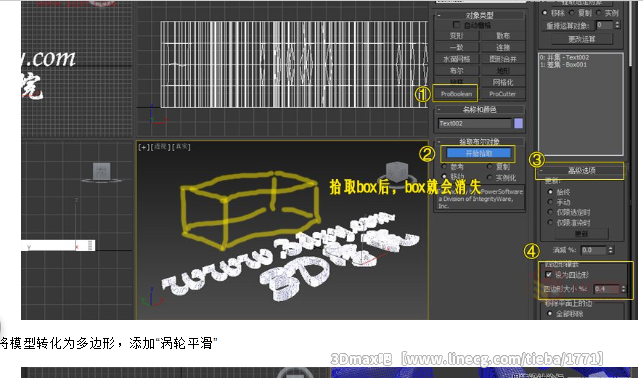
Task: Click the 地形 button
Action: tap(502, 70)
